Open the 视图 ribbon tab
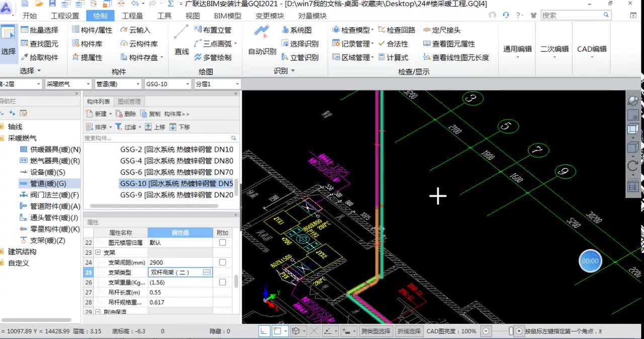This screenshot has width=644, height=339. point(193,16)
